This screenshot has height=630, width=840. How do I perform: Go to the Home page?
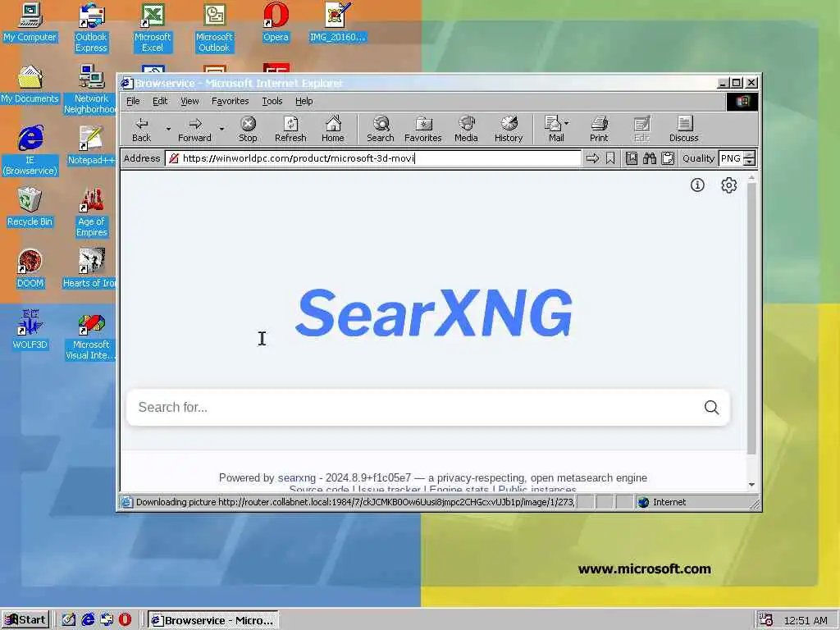point(333,129)
